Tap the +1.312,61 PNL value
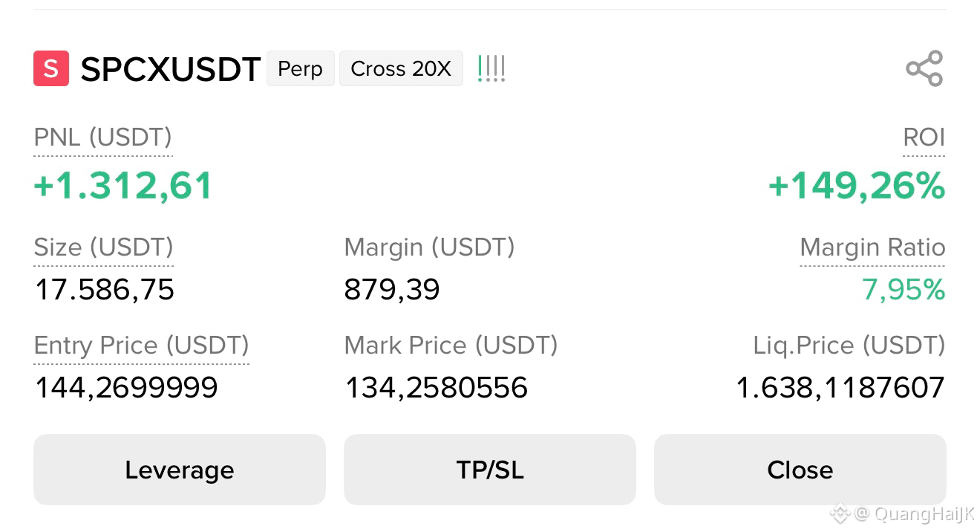This screenshot has width=980, height=532. click(123, 186)
